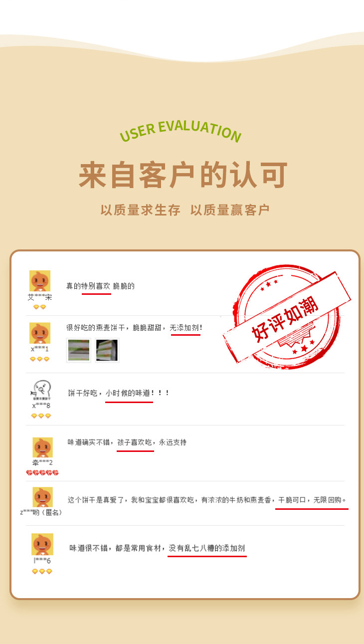Click the avatar of reviewer l***6
Screen dimensions: 364x644
(x=42, y=544)
